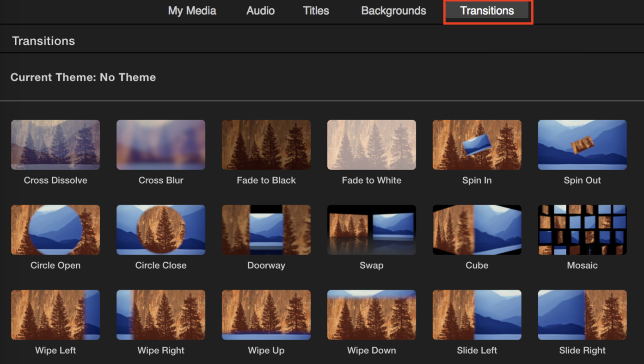Open the My Media tab
This screenshot has height=364, width=644.
click(x=192, y=11)
